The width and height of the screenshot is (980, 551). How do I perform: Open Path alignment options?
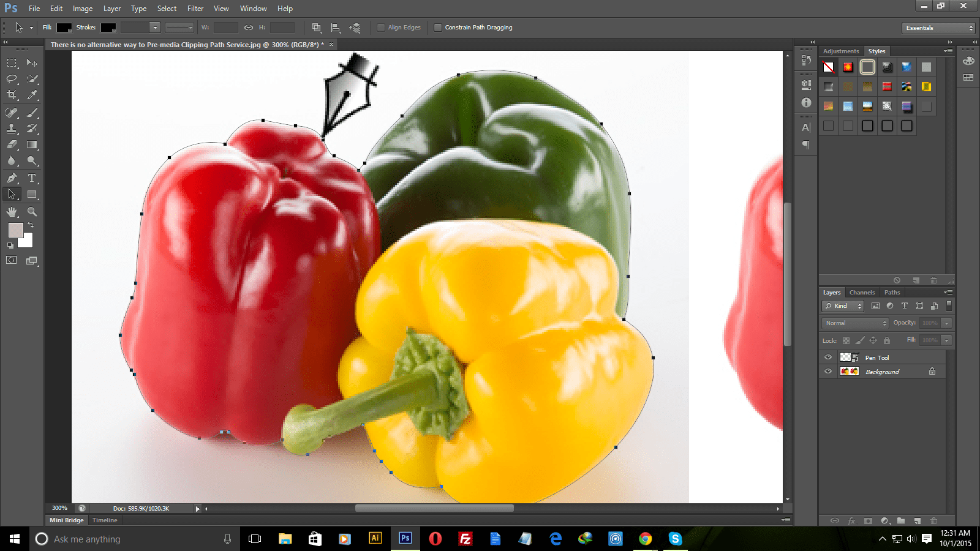point(335,28)
